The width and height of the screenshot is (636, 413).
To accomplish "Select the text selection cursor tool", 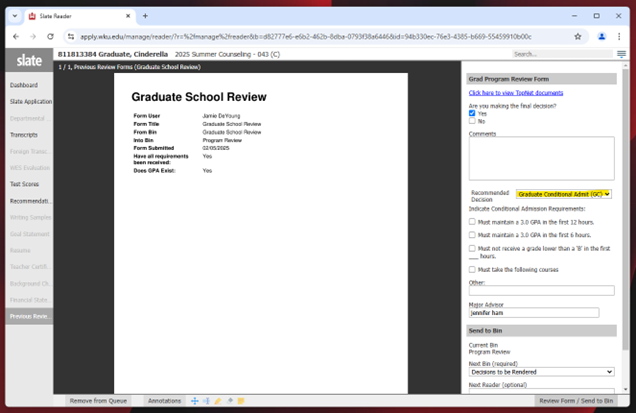I will click(207, 401).
